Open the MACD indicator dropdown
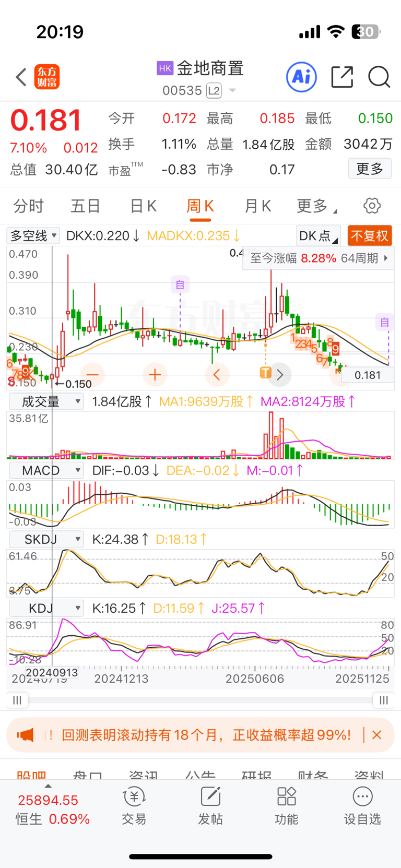Image resolution: width=401 pixels, height=868 pixels. [47, 470]
